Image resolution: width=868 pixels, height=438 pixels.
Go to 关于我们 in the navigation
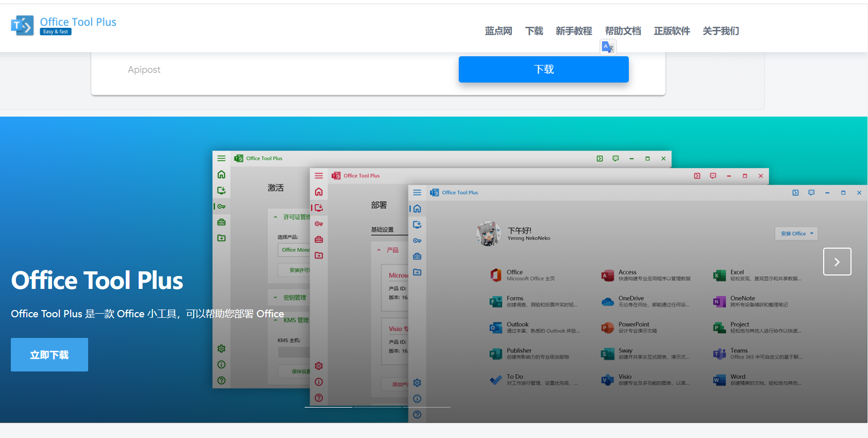tap(720, 31)
